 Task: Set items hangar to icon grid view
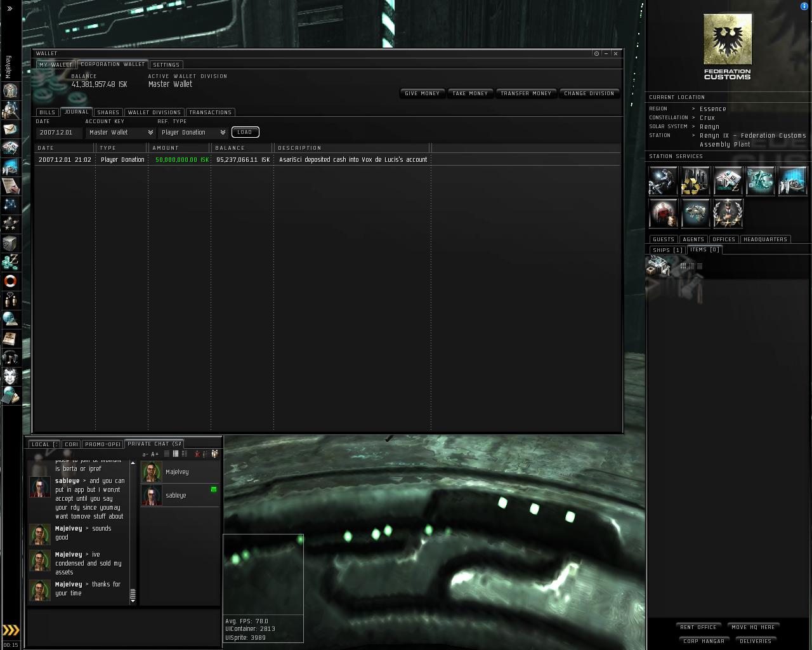(683, 267)
